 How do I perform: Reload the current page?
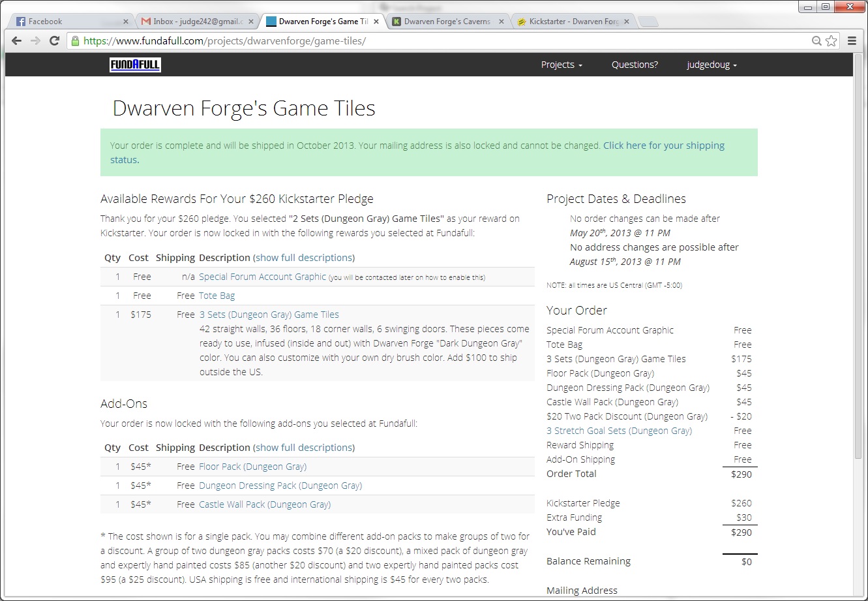(55, 40)
